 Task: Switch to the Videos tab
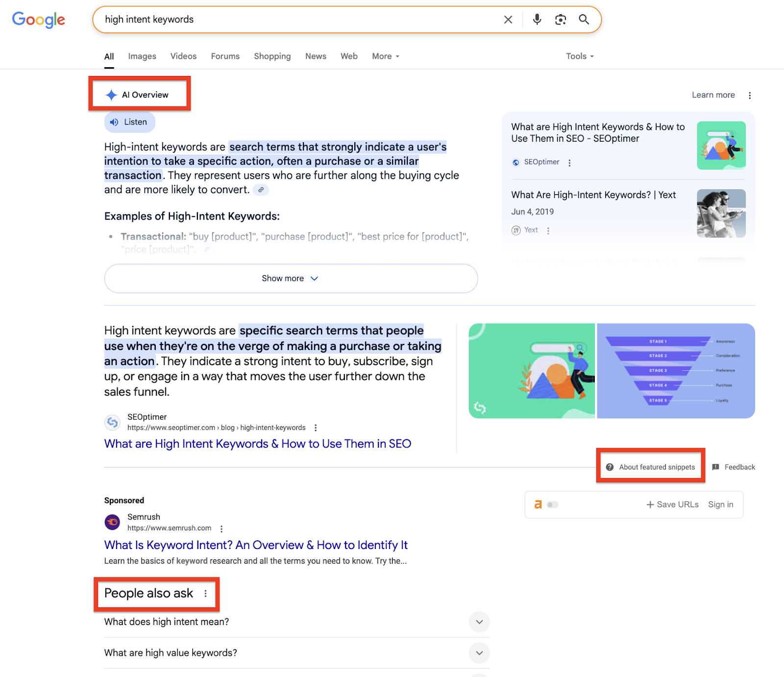[183, 56]
